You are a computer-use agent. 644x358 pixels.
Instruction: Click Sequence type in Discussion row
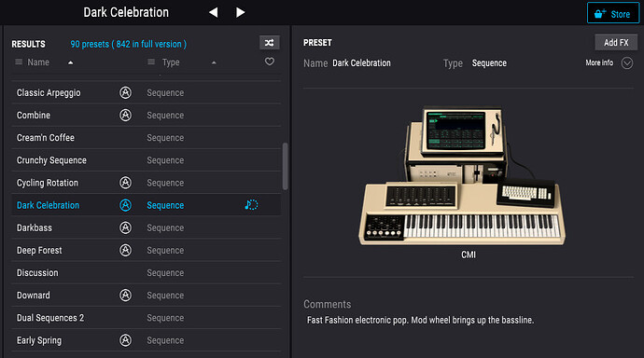pos(165,273)
